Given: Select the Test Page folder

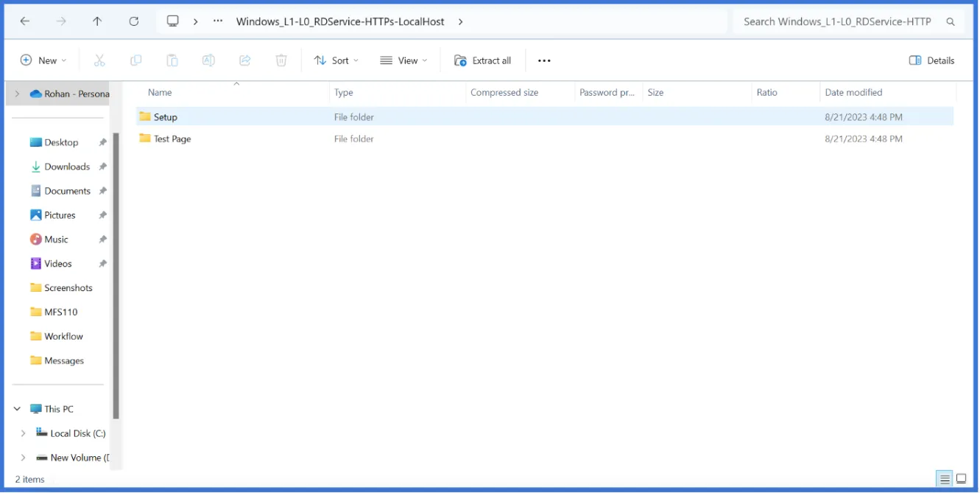Looking at the screenshot, I should point(545,139).
